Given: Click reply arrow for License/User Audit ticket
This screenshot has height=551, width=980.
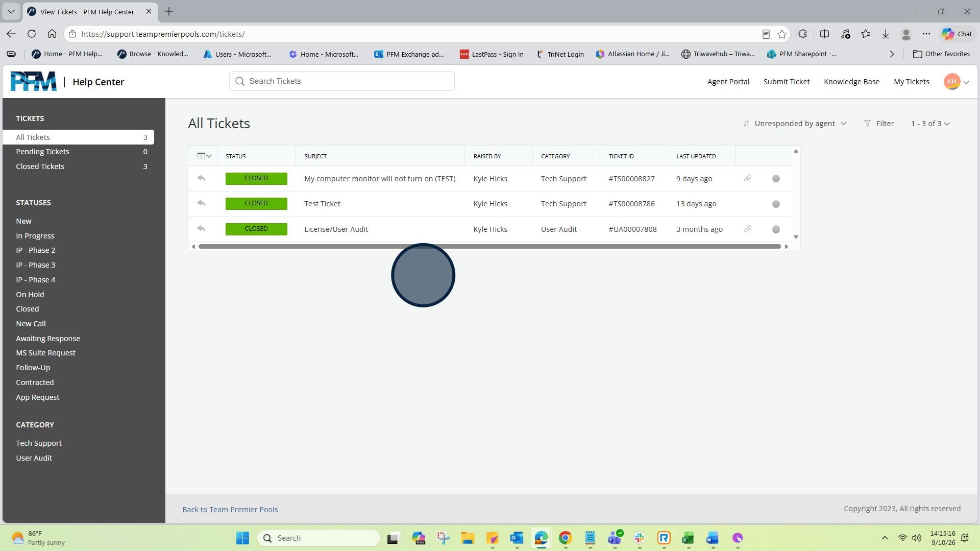Looking at the screenshot, I should pos(201,229).
